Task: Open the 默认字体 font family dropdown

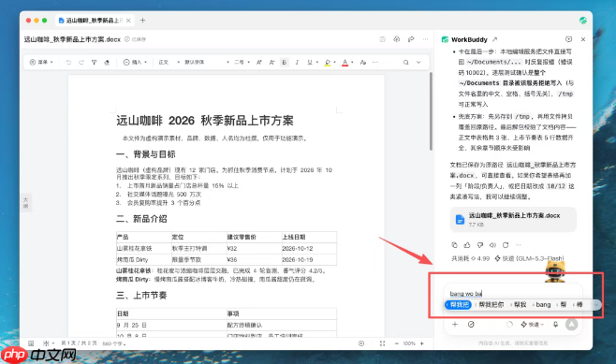Action: tap(207, 62)
